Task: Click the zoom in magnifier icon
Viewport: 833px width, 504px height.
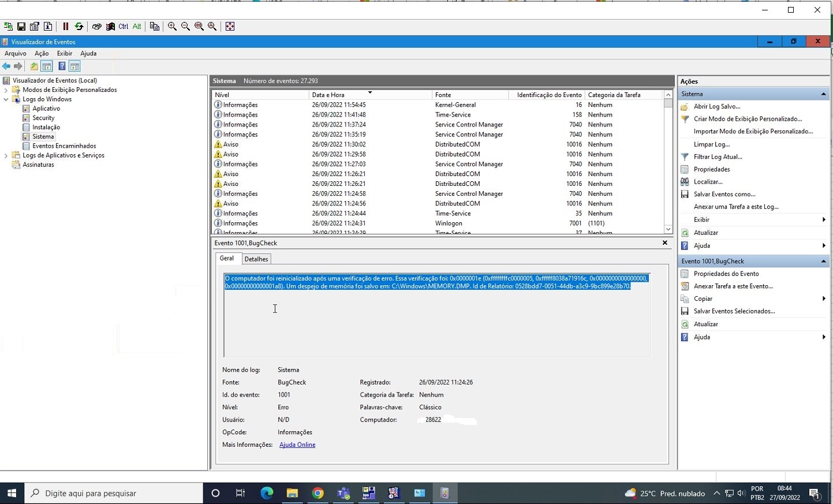Action: point(172,26)
